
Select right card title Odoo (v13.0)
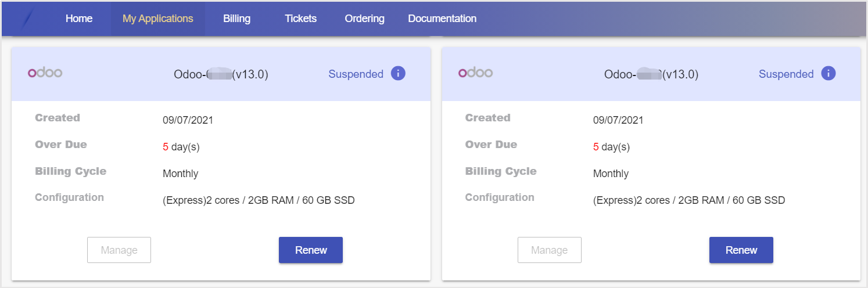point(651,74)
